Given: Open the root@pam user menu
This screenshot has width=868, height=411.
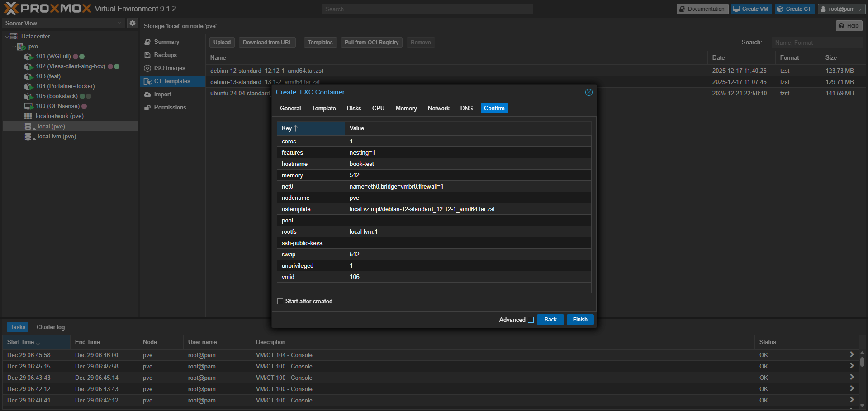Looking at the screenshot, I should (x=841, y=9).
